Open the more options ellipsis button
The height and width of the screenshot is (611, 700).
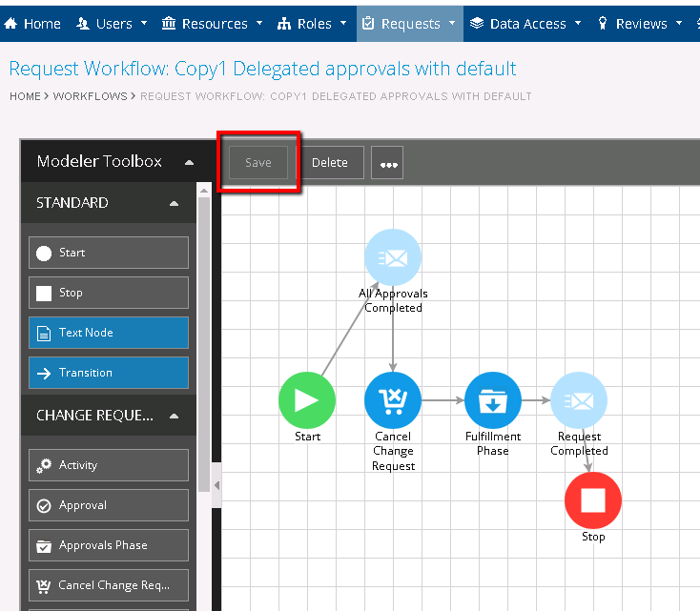pos(387,163)
